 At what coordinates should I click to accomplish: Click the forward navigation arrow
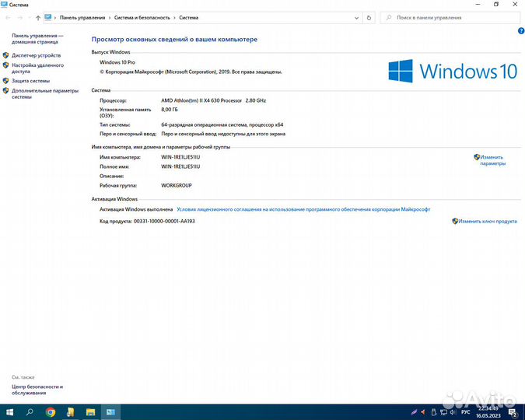pos(20,18)
